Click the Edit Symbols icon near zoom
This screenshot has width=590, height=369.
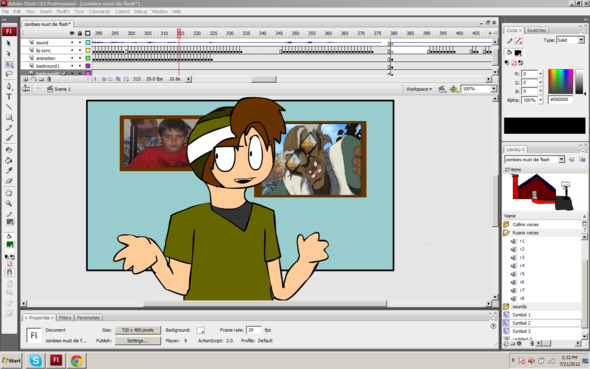pos(453,89)
